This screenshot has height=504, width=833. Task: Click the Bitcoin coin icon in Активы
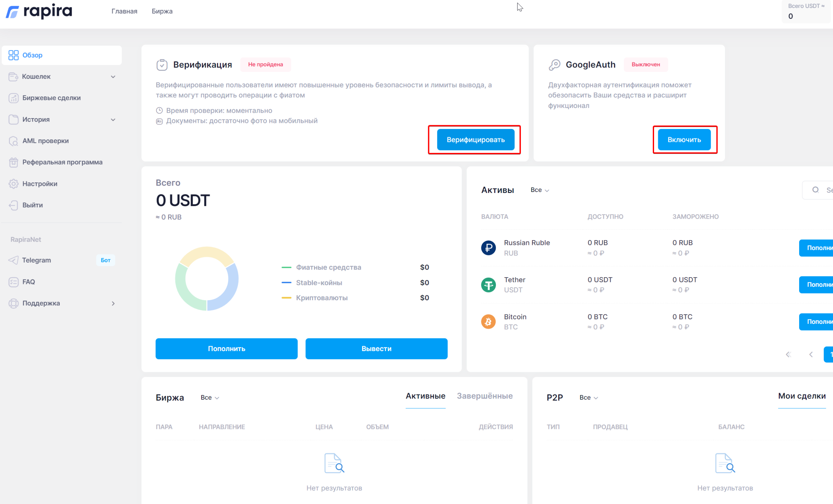coord(488,322)
